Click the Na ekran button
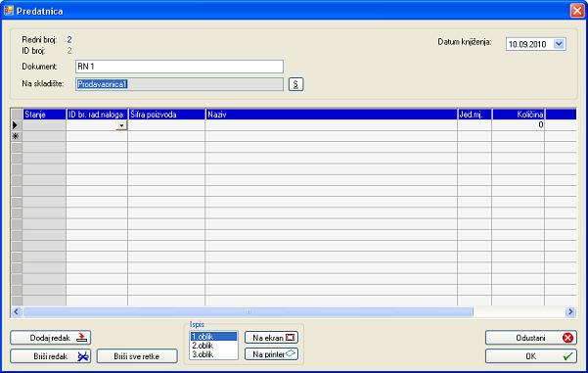The height and width of the screenshot is (373, 588). (272, 338)
